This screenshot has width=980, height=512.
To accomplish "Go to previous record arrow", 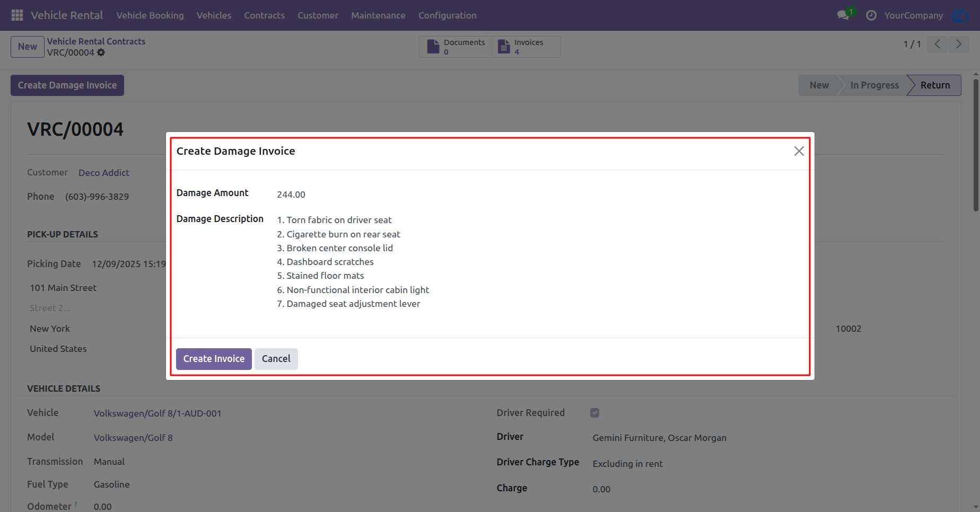I will coord(938,44).
